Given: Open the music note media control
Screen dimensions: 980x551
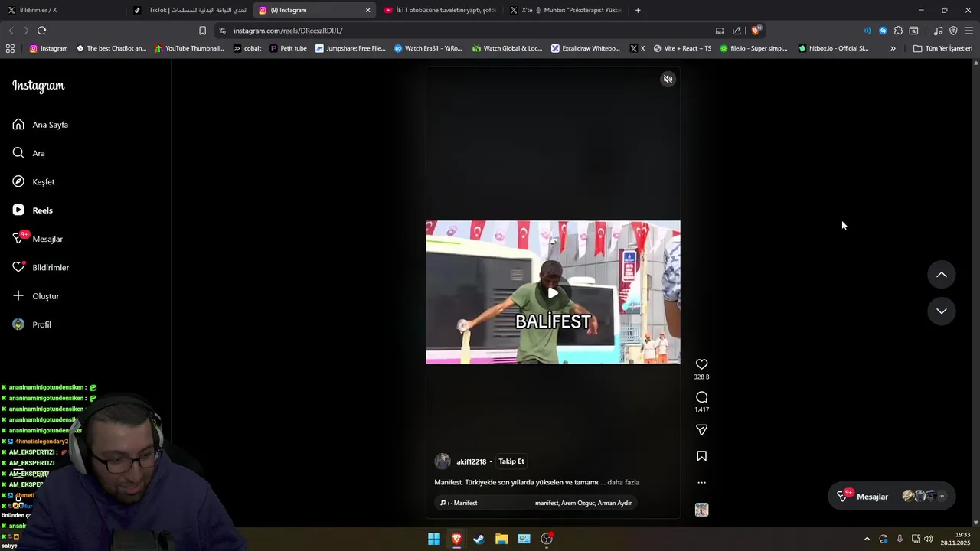Looking at the screenshot, I should (938, 31).
